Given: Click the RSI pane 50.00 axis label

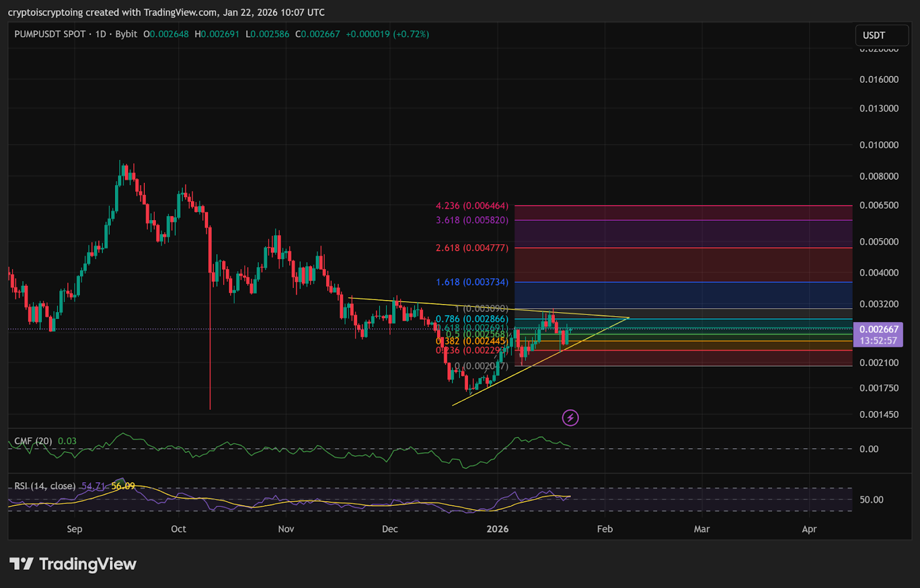Looking at the screenshot, I should pyautogui.click(x=871, y=500).
